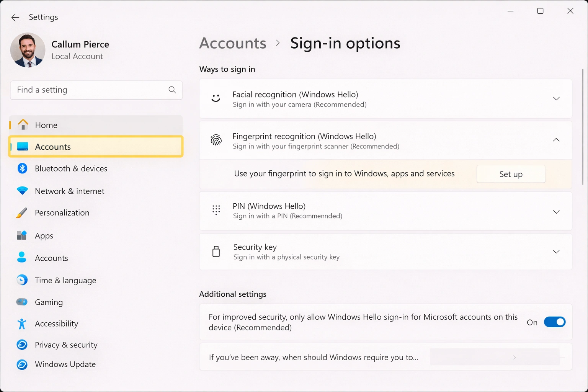Toggle Windows Hello sign-in for Microsoft accounts
This screenshot has width=588, height=392.
554,322
